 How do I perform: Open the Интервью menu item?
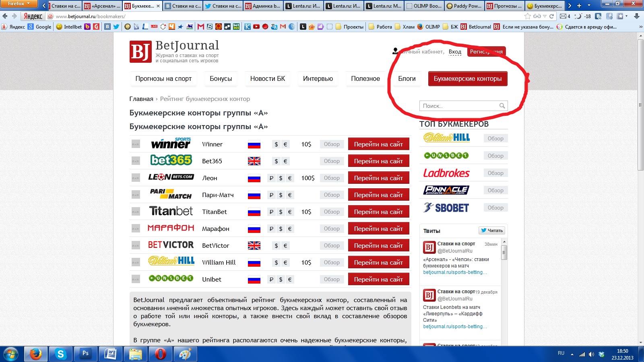(318, 79)
